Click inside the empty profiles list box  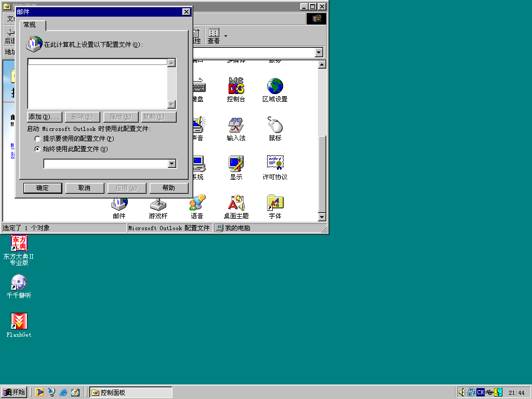pyautogui.click(x=97, y=83)
